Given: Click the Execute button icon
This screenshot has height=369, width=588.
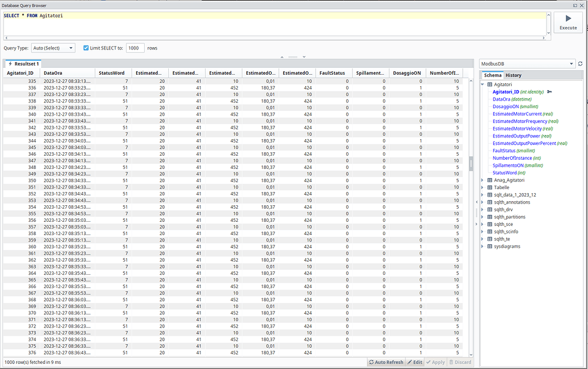Looking at the screenshot, I should pos(567,18).
